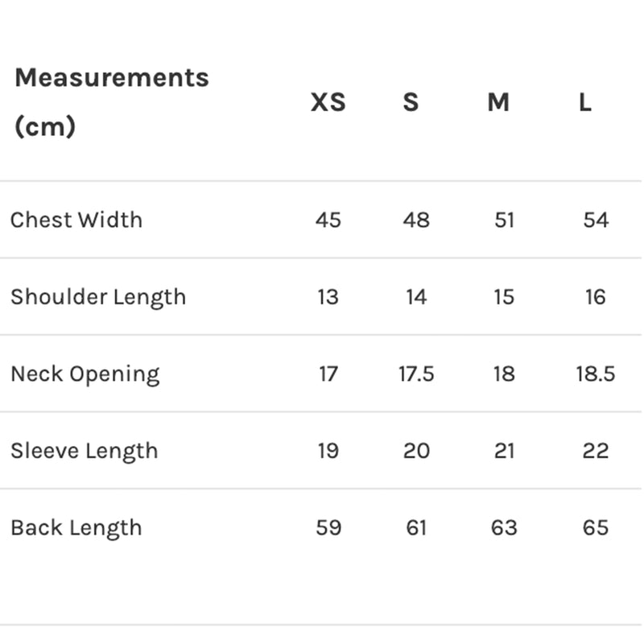Image resolution: width=644 pixels, height=644 pixels.
Task: Click the L Neck Opening value 18.5
Action: click(x=596, y=374)
